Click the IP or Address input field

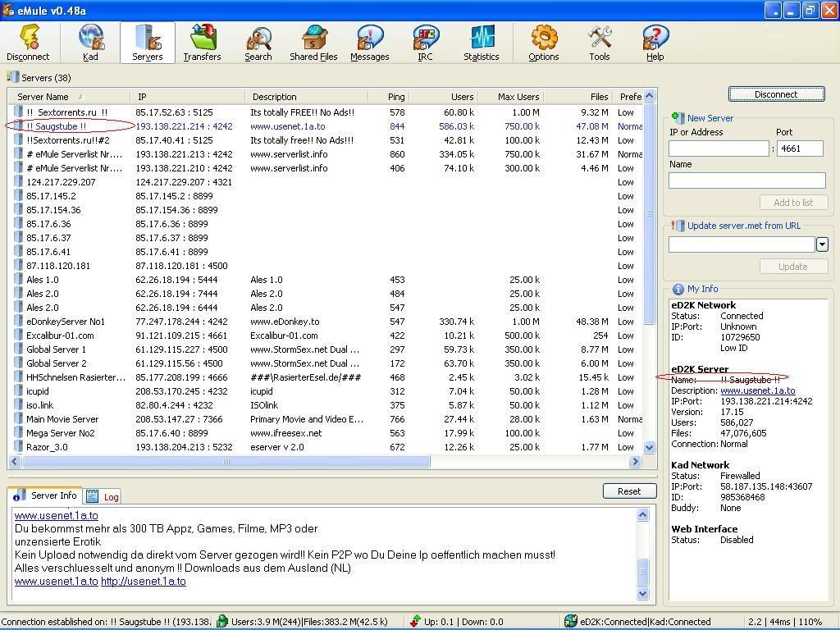[x=719, y=148]
